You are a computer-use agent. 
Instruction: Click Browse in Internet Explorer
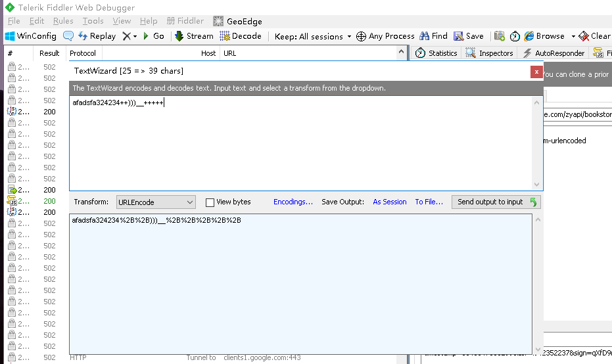[x=544, y=36]
